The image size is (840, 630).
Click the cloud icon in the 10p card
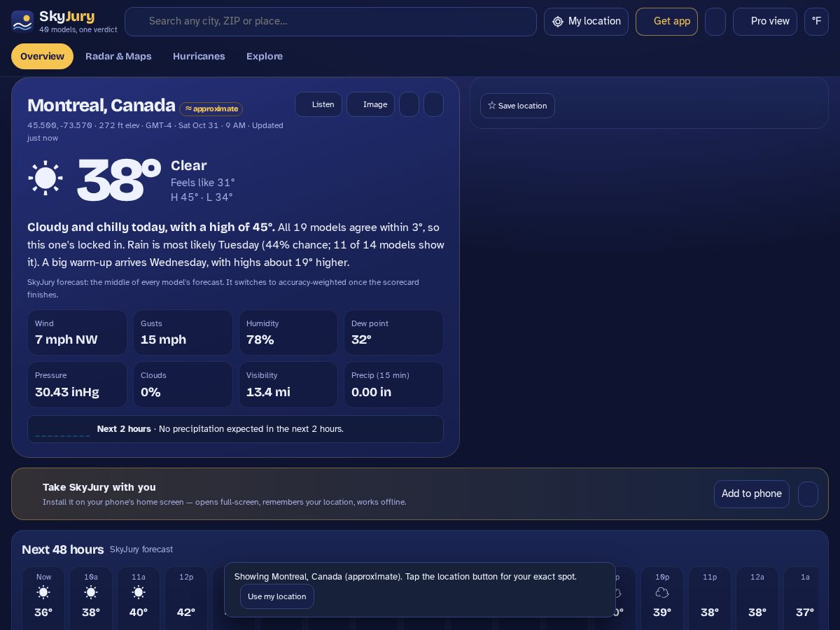pyautogui.click(x=662, y=593)
